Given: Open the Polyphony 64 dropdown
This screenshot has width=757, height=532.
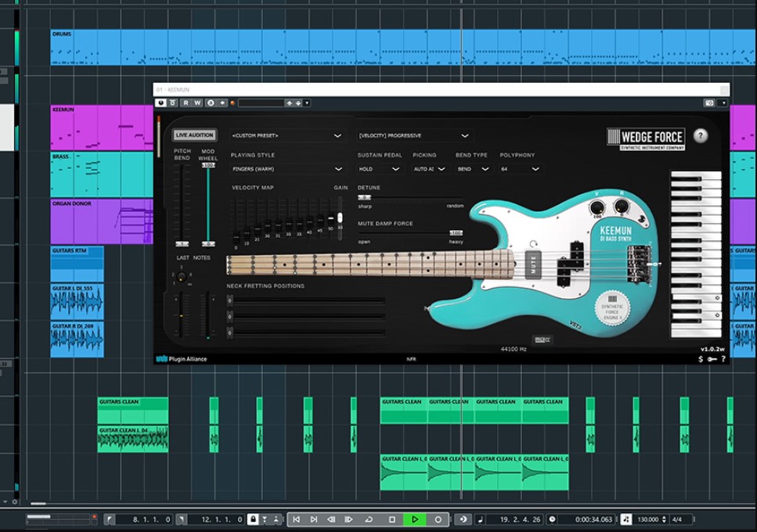Looking at the screenshot, I should pyautogui.click(x=520, y=169).
